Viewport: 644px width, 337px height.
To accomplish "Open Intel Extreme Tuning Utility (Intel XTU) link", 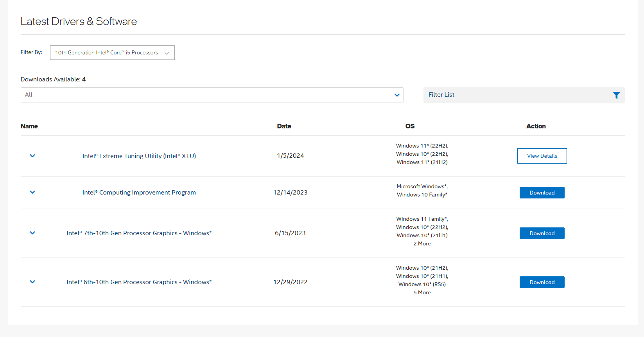I will (139, 156).
